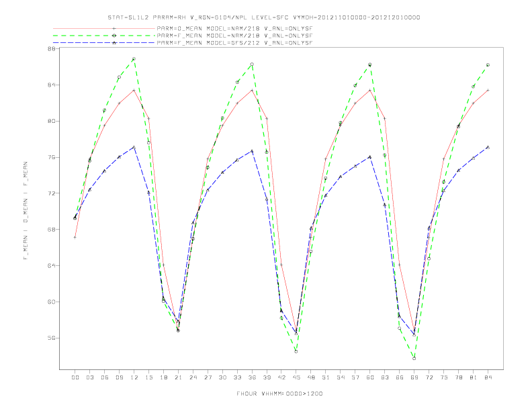Click the 56 y-axis tick label
Viewport: 532px width, 411px height.
[x=51, y=338]
